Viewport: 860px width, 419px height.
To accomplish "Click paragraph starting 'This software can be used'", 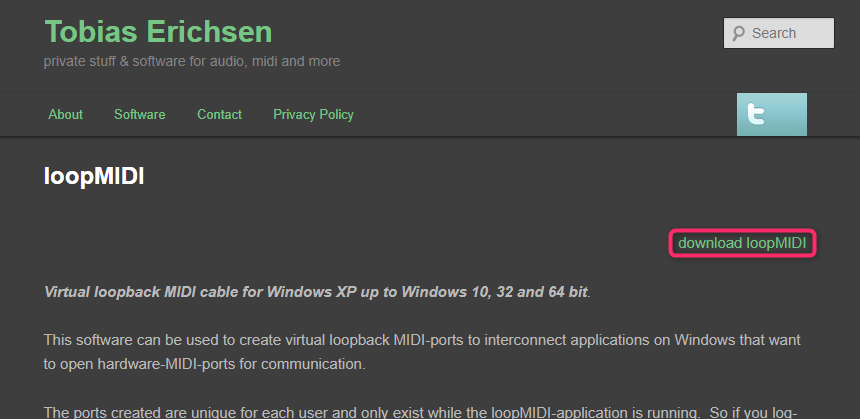I will (422, 352).
